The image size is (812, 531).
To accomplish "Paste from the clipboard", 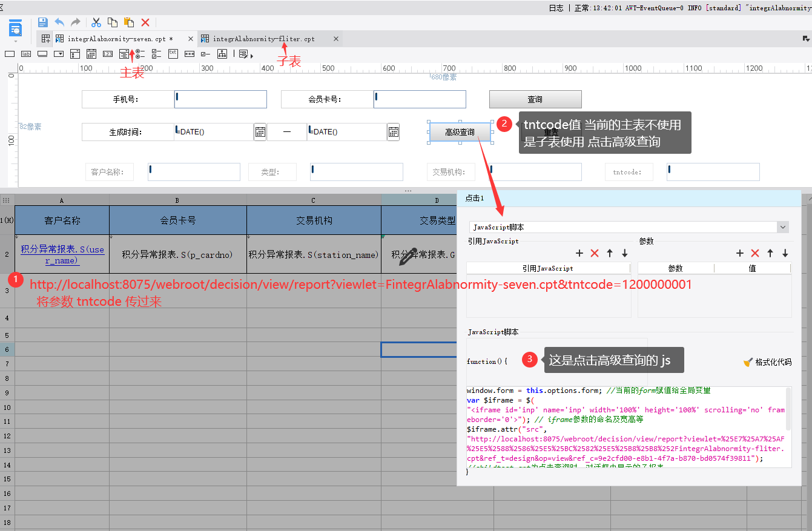I will (129, 22).
